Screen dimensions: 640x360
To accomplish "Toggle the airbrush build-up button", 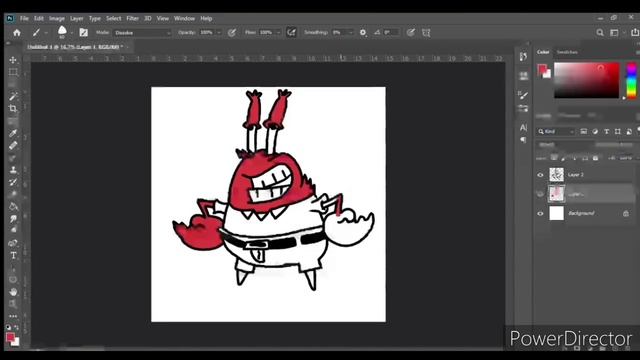I will [x=291, y=33].
